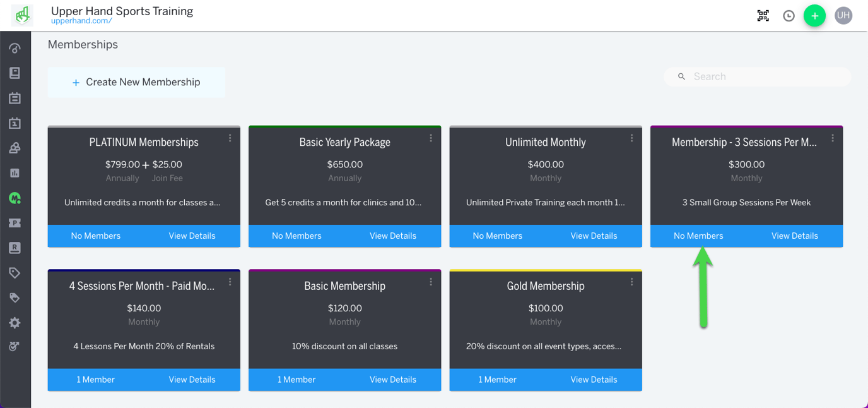Click No Members on Unlimited Monthly card

click(498, 236)
